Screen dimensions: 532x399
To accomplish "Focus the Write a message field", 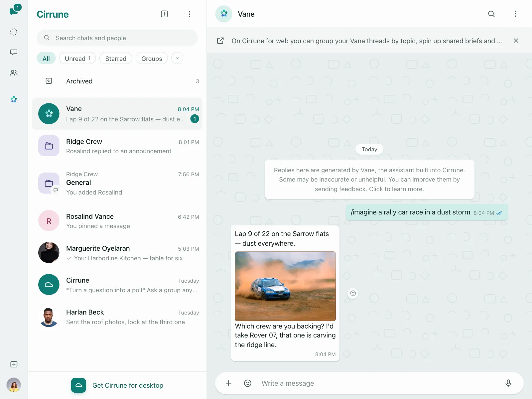I will pos(379,383).
